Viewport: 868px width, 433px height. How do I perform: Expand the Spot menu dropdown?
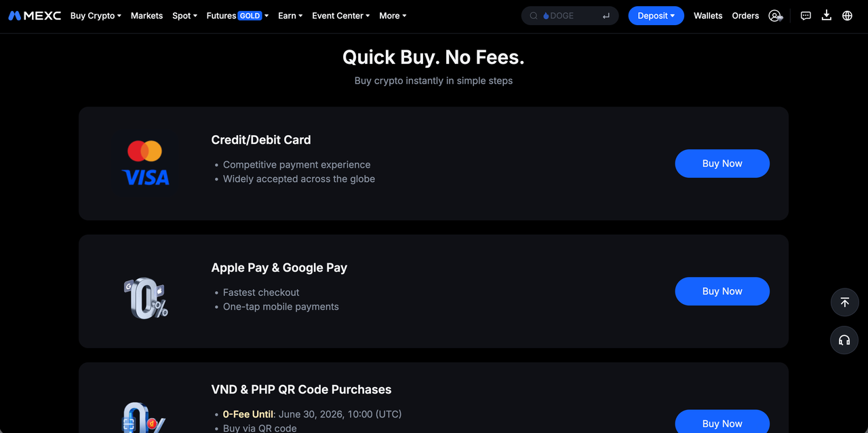click(184, 16)
